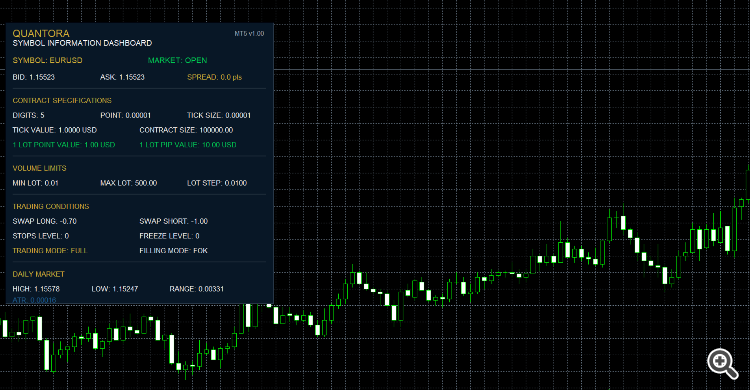Click the 'MIN LOT: 0.01' entry
This screenshot has height=390, width=750.
point(35,183)
